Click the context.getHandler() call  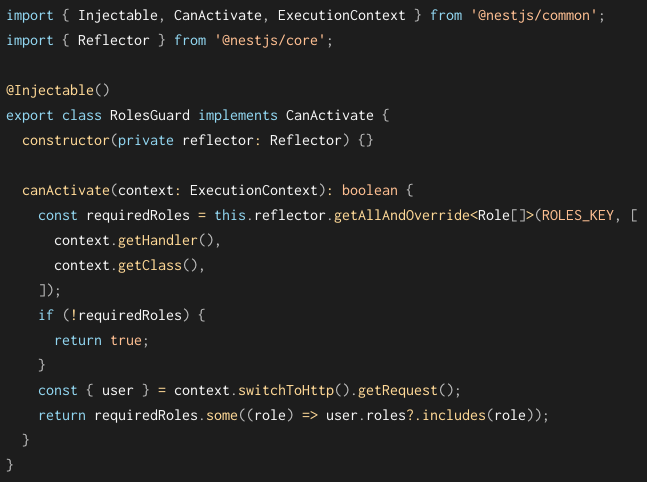134,240
